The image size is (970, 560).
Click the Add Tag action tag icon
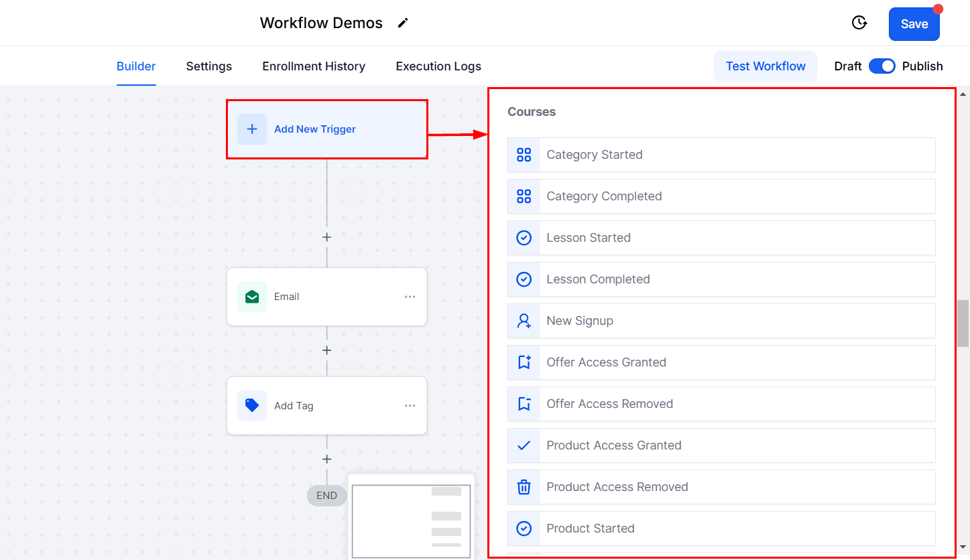click(x=252, y=405)
